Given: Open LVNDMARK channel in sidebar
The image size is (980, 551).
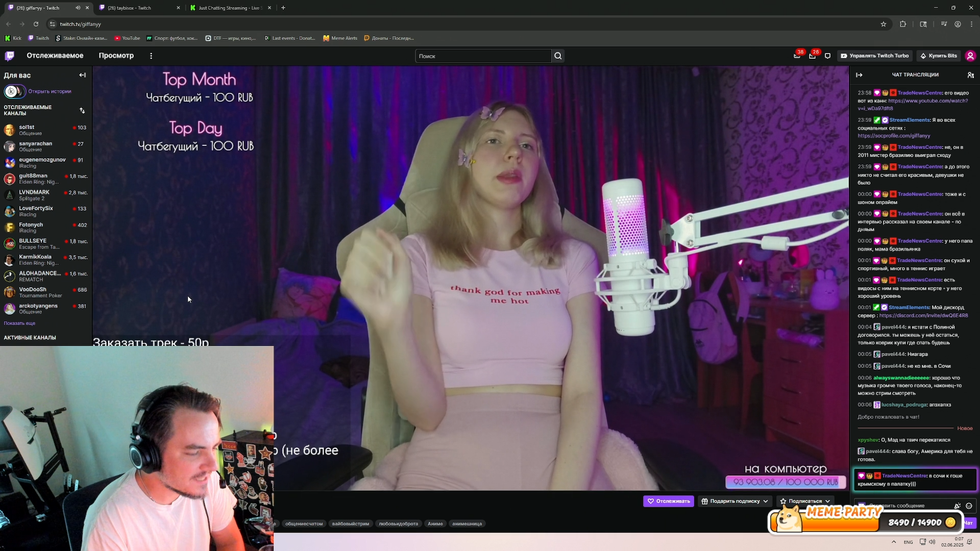Looking at the screenshot, I should coord(45,195).
